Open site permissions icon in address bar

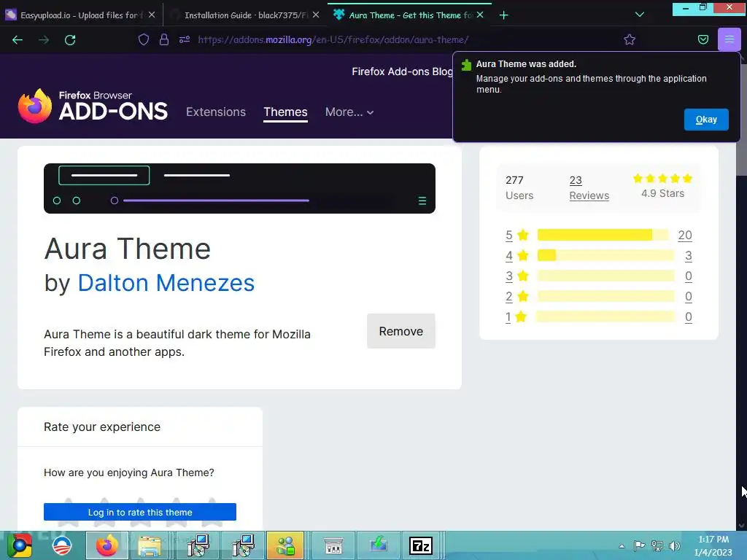pos(185,39)
